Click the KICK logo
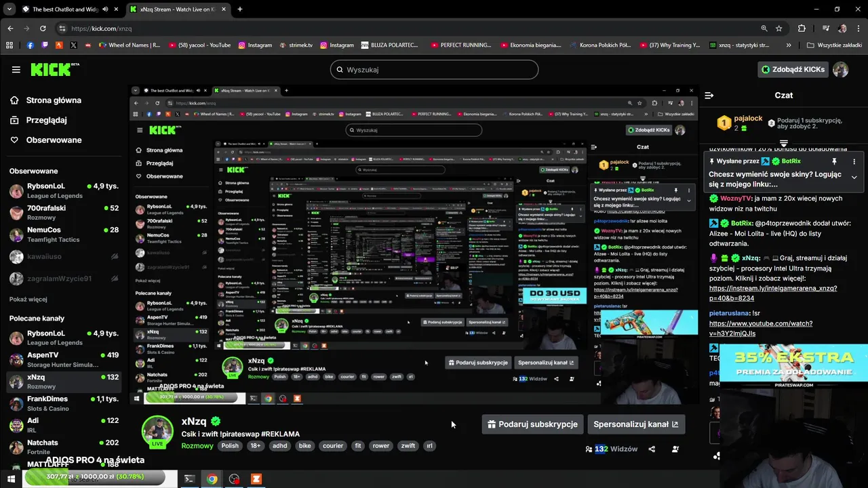868x488 pixels. (x=54, y=69)
